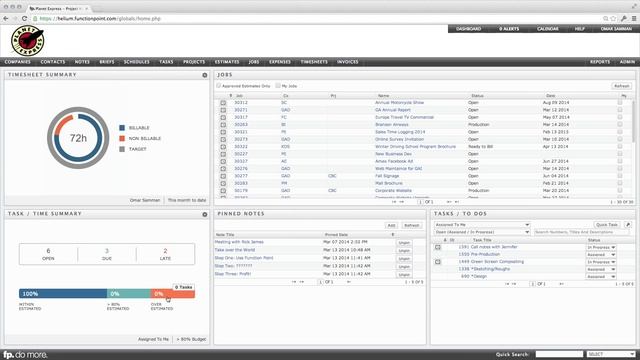Open the Annual Motorcycle Show job link
This screenshot has width=640, height=360.
399,103
